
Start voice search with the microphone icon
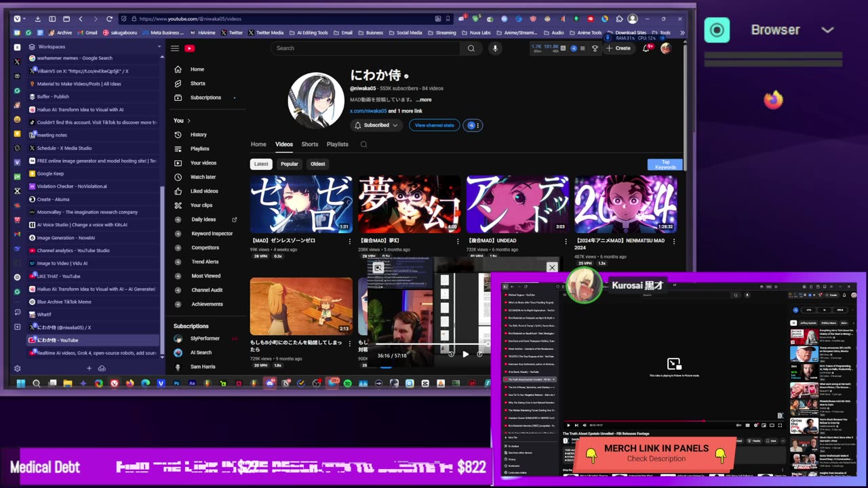(x=495, y=48)
